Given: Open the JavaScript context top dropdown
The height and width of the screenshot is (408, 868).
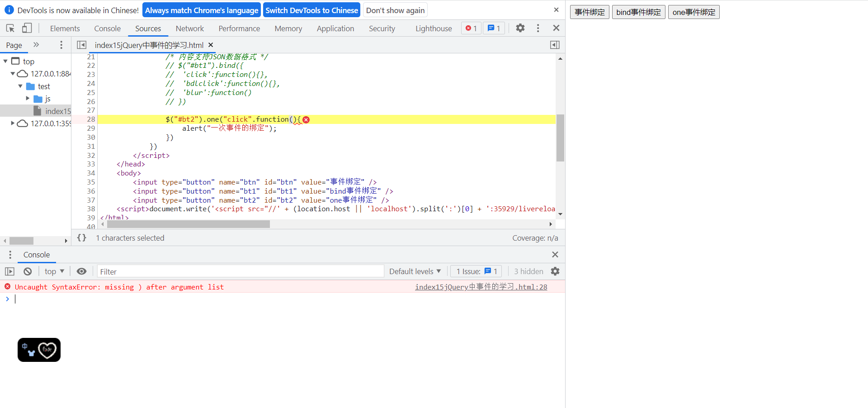Looking at the screenshot, I should 54,271.
